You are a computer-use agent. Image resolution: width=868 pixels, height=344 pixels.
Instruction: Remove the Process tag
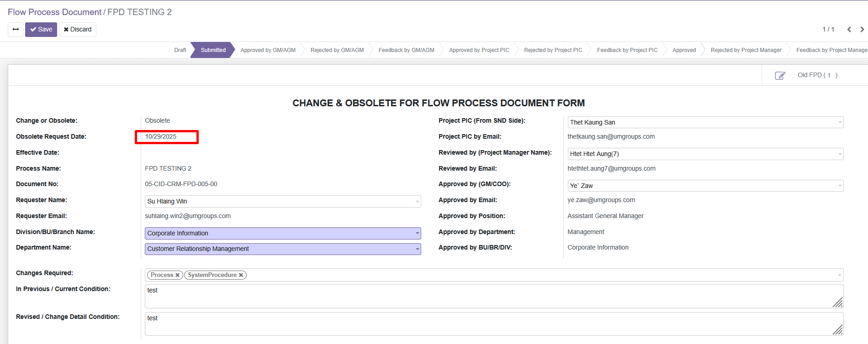coord(177,275)
